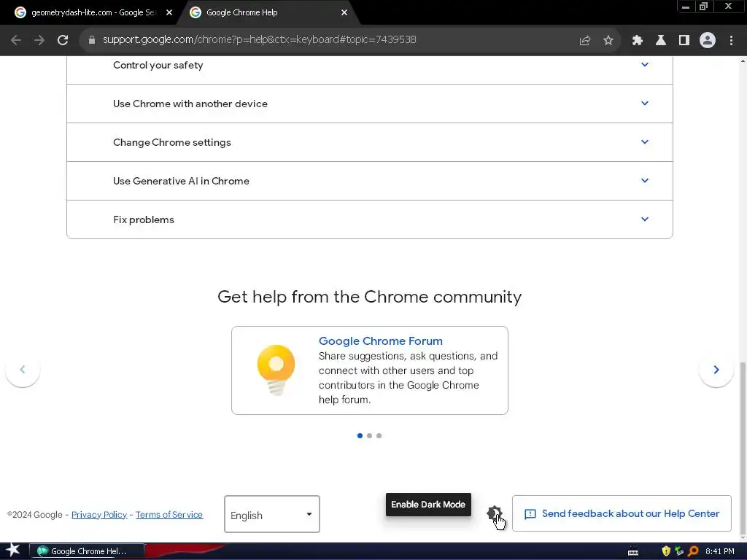Expand Use Generative AI in Chrome

pyautogui.click(x=370, y=181)
